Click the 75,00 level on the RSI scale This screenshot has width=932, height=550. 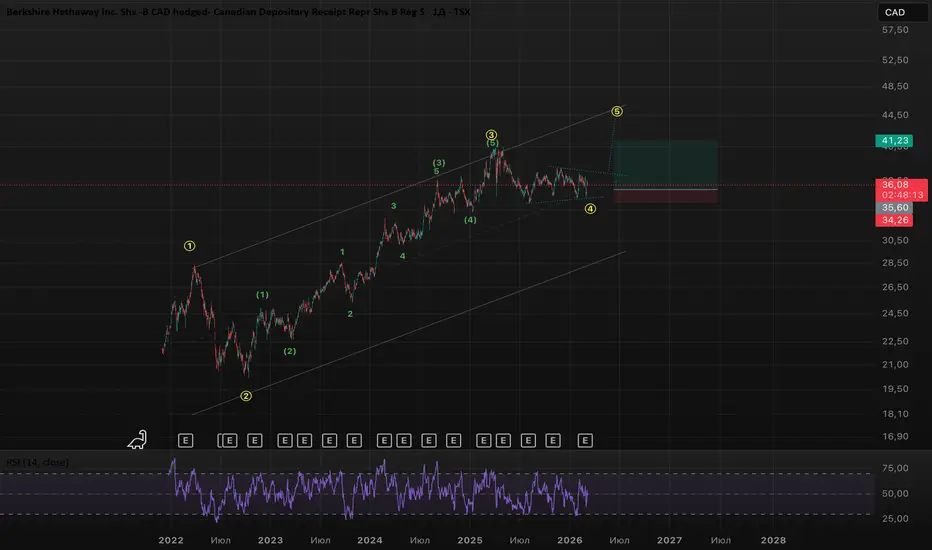pos(895,469)
